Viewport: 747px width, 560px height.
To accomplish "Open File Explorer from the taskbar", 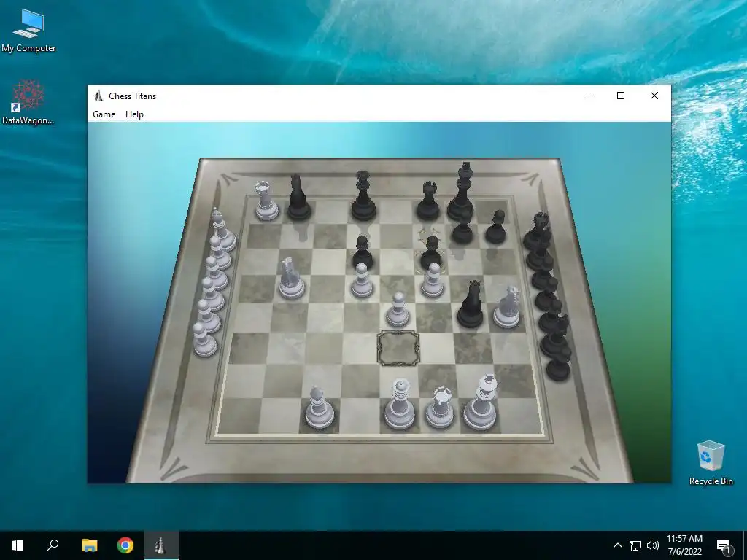I will click(89, 545).
